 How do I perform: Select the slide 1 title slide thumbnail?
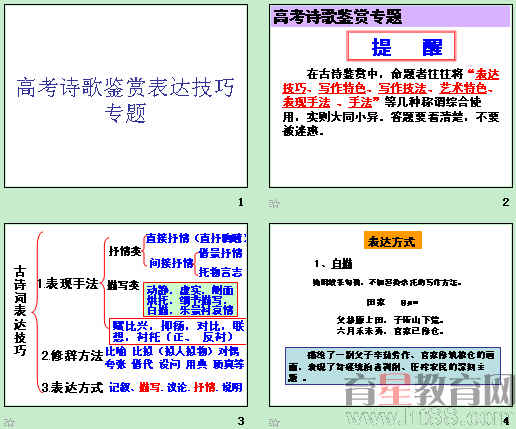(126, 96)
